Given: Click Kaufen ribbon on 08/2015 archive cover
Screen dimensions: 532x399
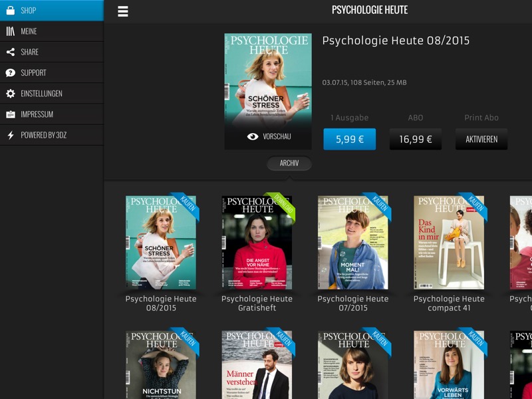Looking at the screenshot, I should pos(186,205).
